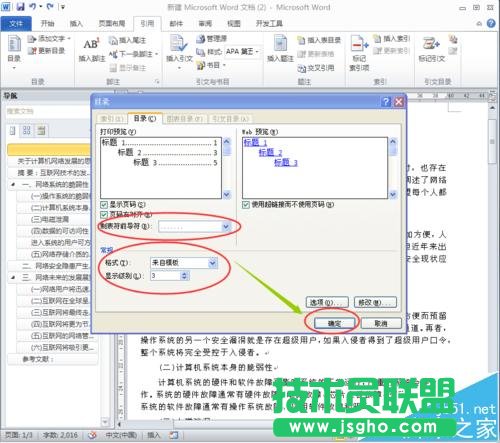The height and width of the screenshot is (443, 500).
Task: Click 中文(中国) language in status bar
Action: pyautogui.click(x=121, y=435)
